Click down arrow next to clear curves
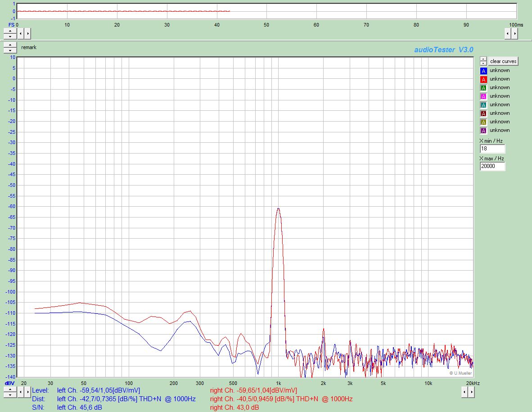Screen dimensions: 532x412 click(x=483, y=63)
